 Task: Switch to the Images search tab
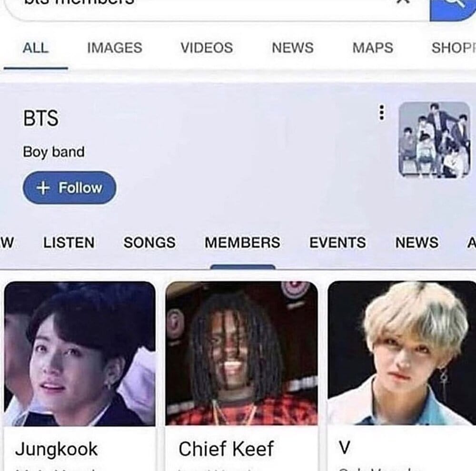[114, 48]
